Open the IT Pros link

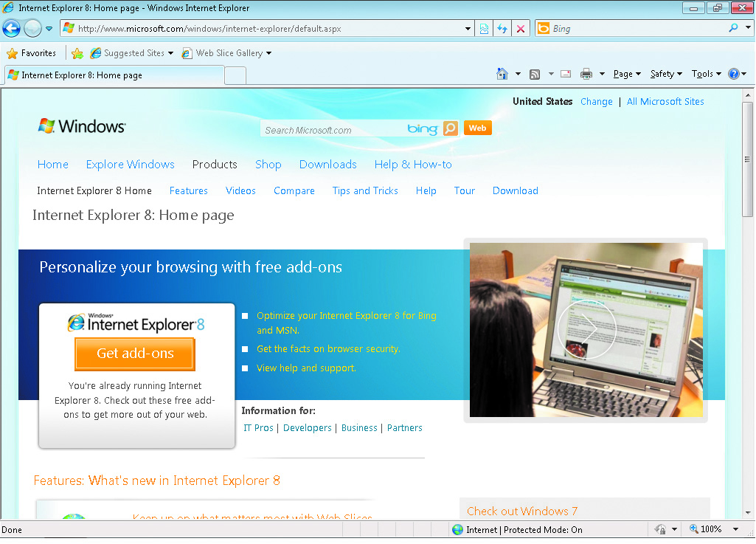click(258, 427)
